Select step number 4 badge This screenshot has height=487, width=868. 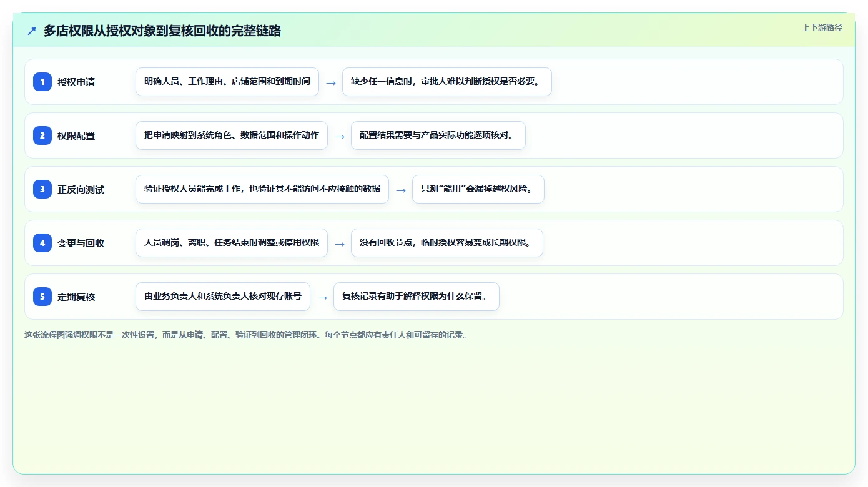pos(42,242)
